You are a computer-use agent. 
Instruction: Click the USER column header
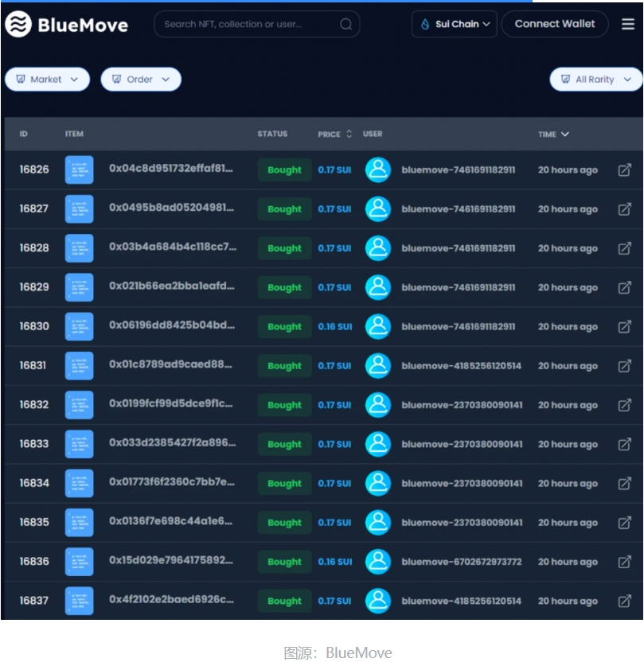pyautogui.click(x=373, y=134)
